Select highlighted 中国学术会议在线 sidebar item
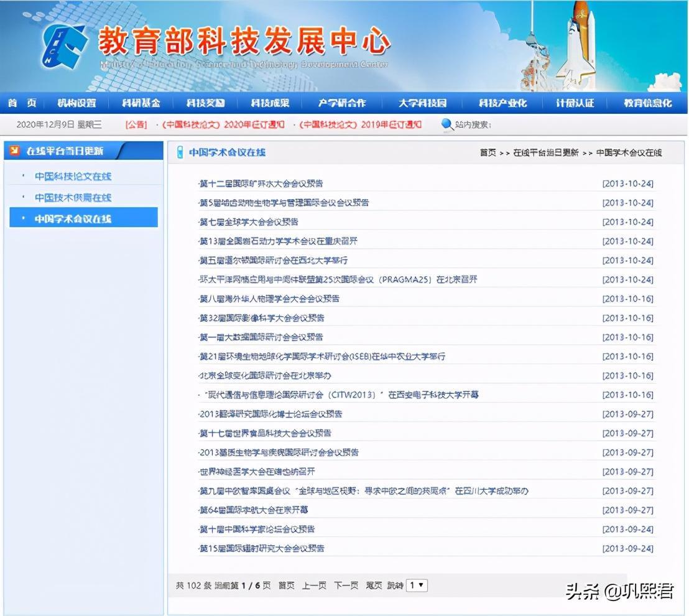This screenshot has height=616, width=689. click(x=83, y=218)
